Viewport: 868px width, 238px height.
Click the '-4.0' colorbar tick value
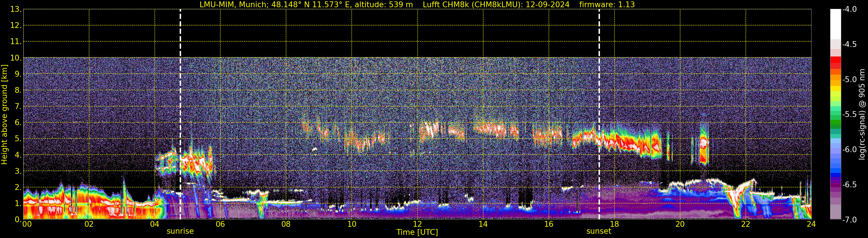[x=850, y=10]
